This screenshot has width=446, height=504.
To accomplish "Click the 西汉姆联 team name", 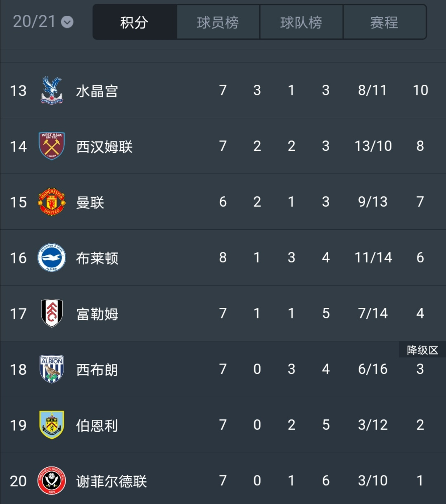I will pos(104,147).
